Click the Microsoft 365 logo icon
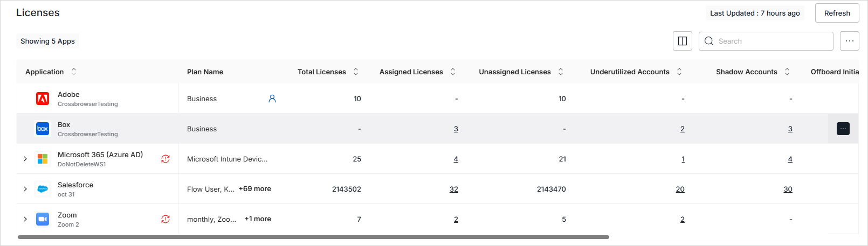This screenshot has width=868, height=246. tap(43, 159)
